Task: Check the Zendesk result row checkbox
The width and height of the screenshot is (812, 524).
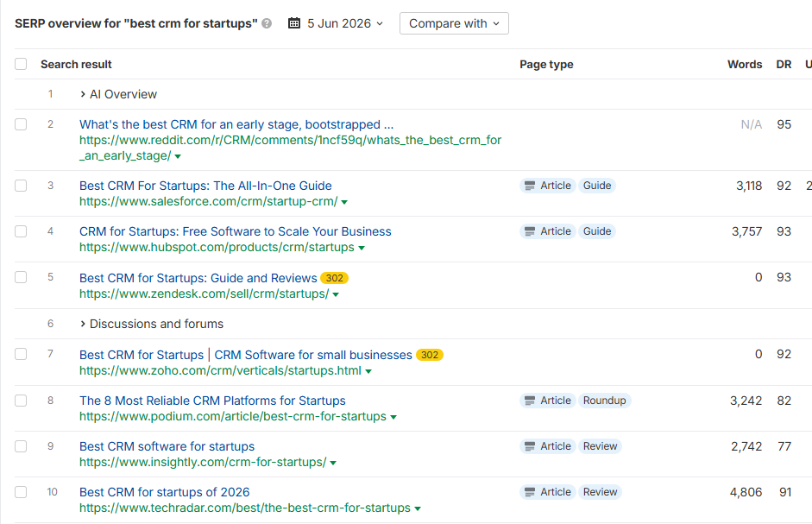Action: 21,277
